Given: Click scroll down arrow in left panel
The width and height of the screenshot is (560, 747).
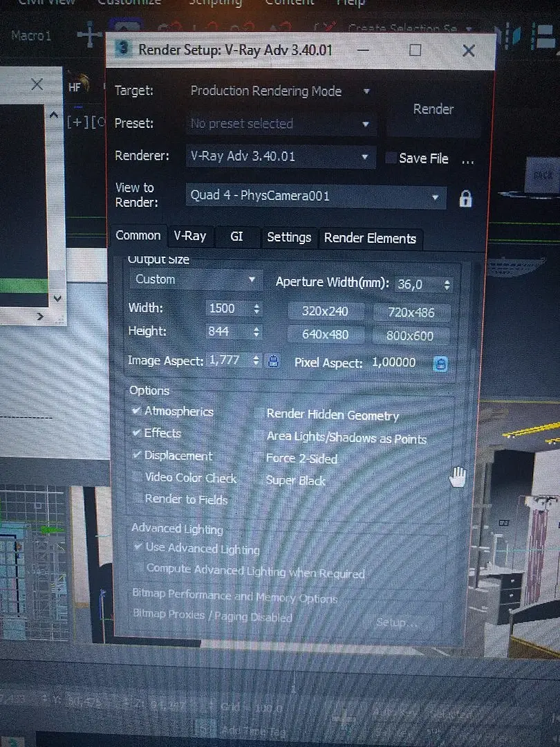Looking at the screenshot, I should coord(57,299).
